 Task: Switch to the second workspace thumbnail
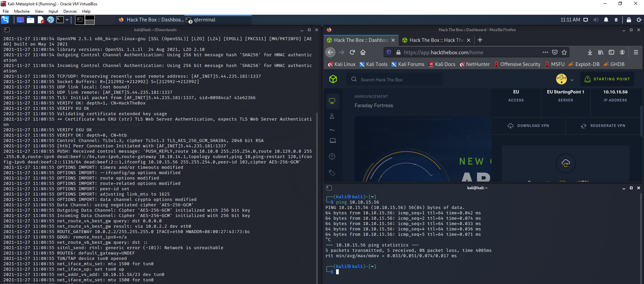tap(90, 20)
